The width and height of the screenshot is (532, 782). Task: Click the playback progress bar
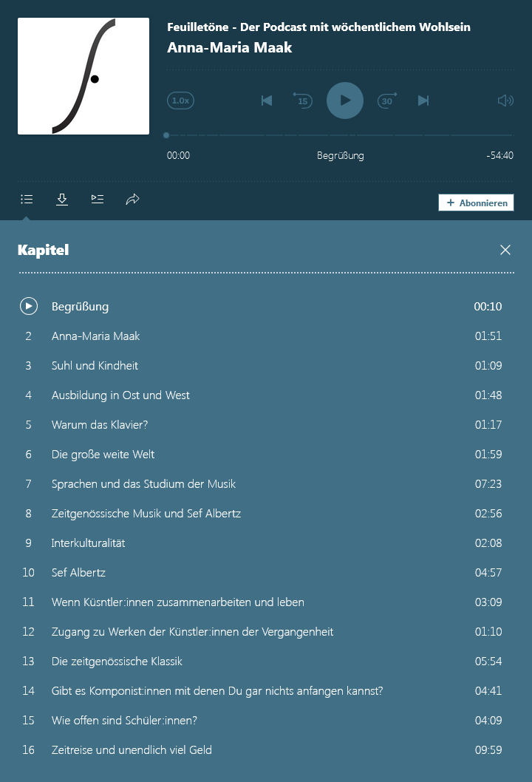point(340,135)
